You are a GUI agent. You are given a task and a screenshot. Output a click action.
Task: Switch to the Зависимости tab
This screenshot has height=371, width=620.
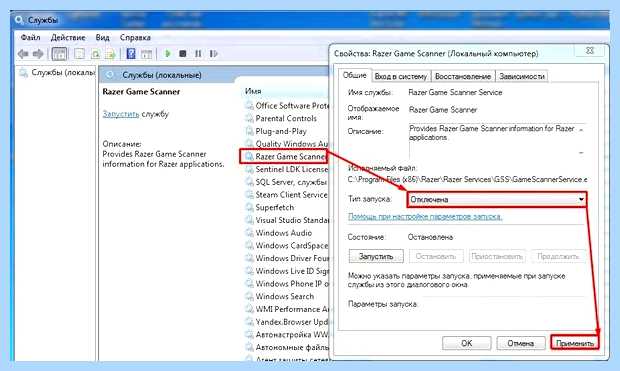click(522, 76)
